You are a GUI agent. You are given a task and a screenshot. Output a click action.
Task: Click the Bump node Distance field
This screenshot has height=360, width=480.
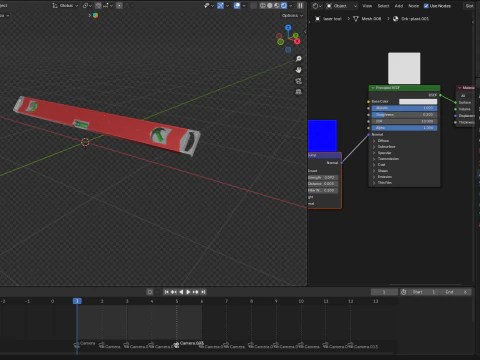point(323,184)
